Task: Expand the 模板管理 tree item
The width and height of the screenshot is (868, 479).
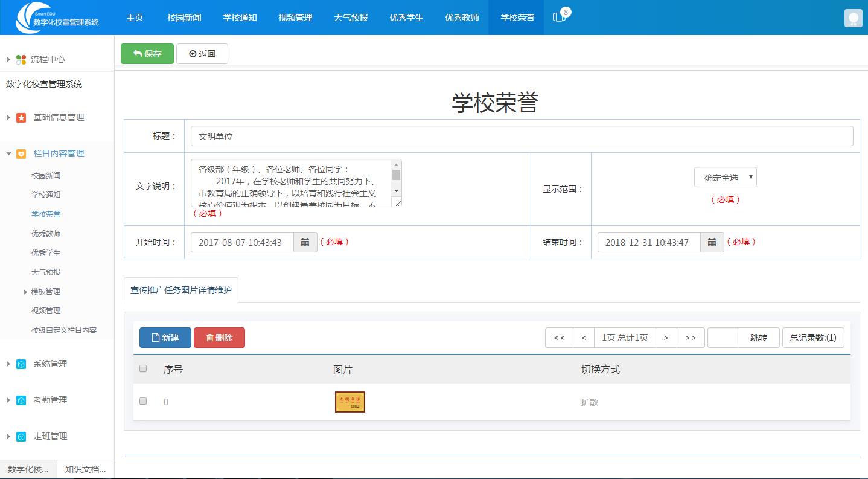Action: [x=45, y=291]
